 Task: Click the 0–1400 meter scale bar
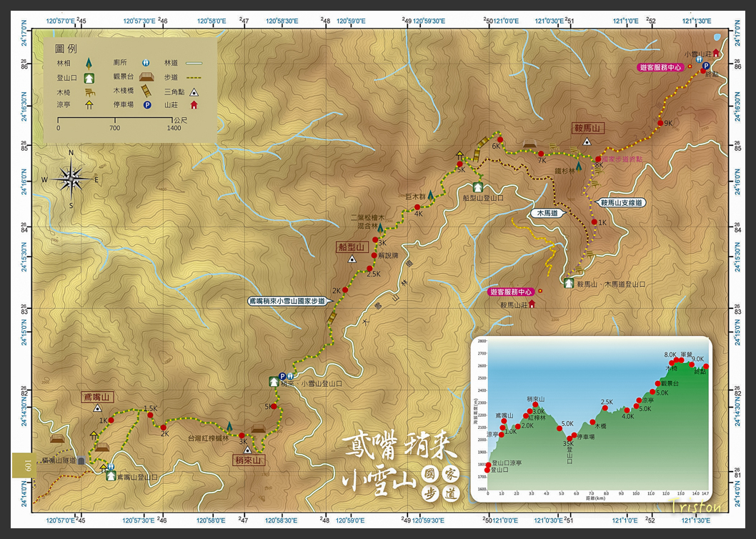(116, 120)
